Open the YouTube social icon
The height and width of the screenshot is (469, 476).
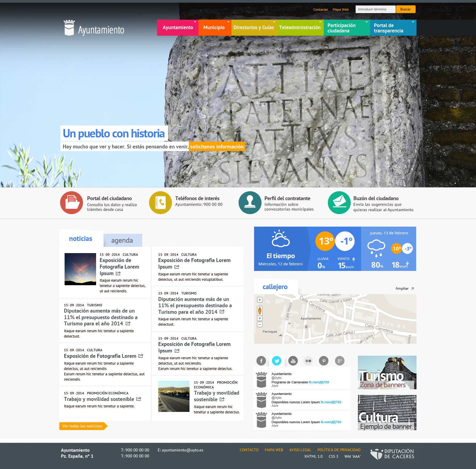[x=293, y=361]
